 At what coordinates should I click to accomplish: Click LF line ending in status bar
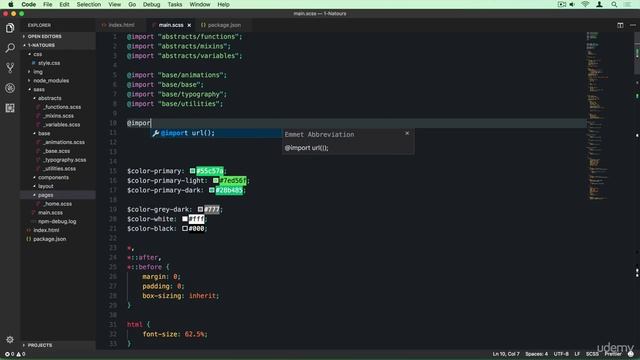click(x=577, y=354)
